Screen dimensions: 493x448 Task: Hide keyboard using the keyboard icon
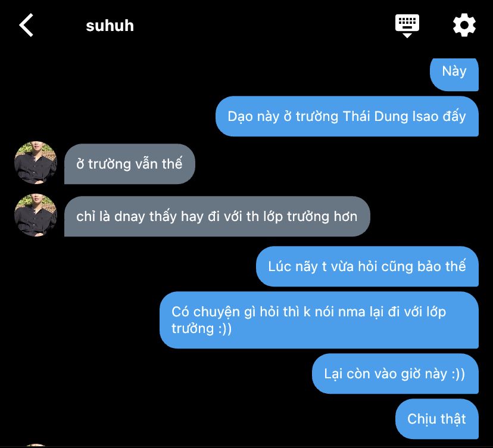407,26
